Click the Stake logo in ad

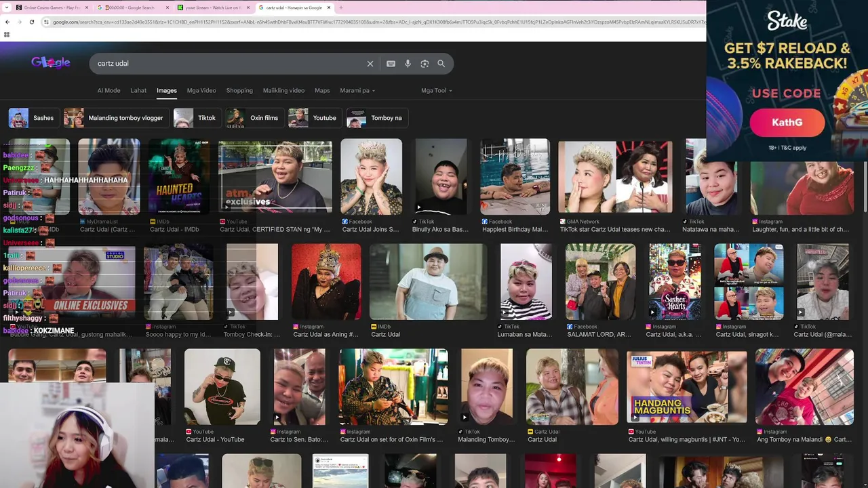tap(787, 22)
